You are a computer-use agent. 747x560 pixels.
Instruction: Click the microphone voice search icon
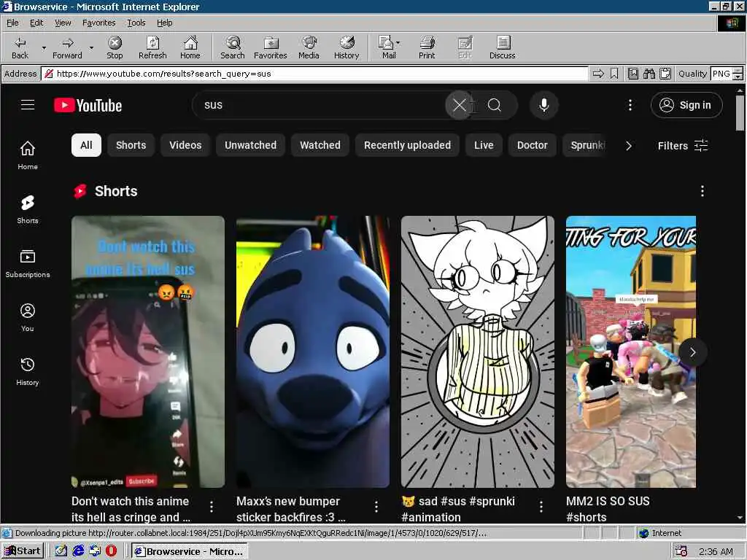tap(543, 105)
